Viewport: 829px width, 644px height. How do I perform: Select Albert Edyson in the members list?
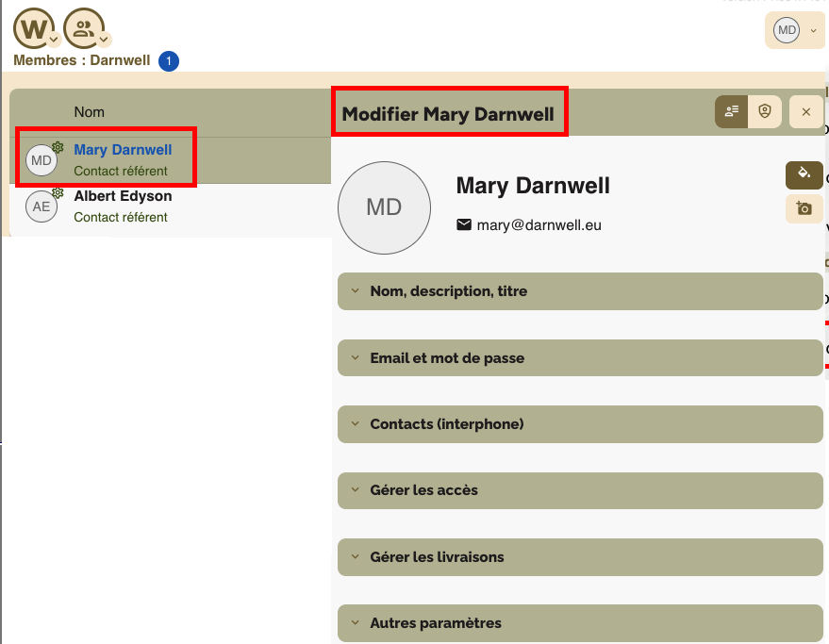coord(123,197)
